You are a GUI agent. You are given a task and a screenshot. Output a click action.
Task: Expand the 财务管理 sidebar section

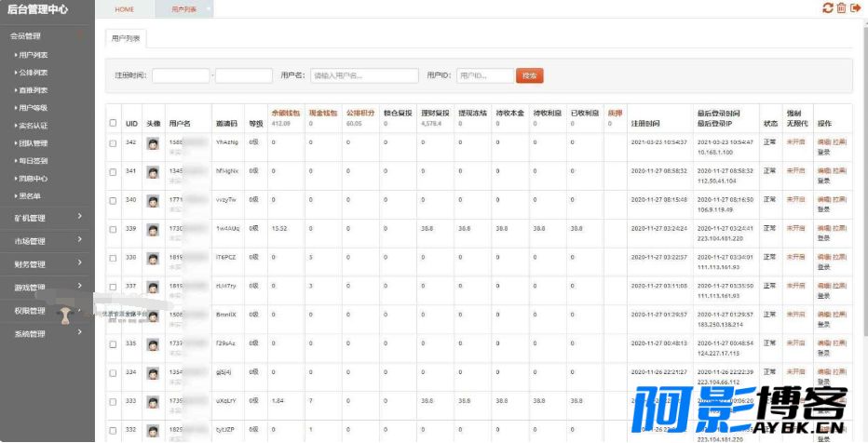(x=45, y=264)
